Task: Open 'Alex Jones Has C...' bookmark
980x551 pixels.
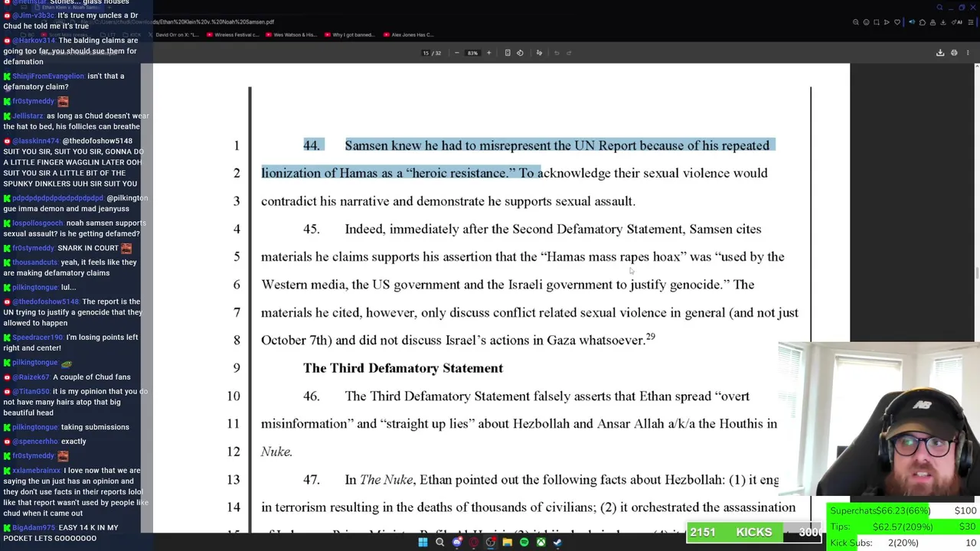Action: coord(409,34)
